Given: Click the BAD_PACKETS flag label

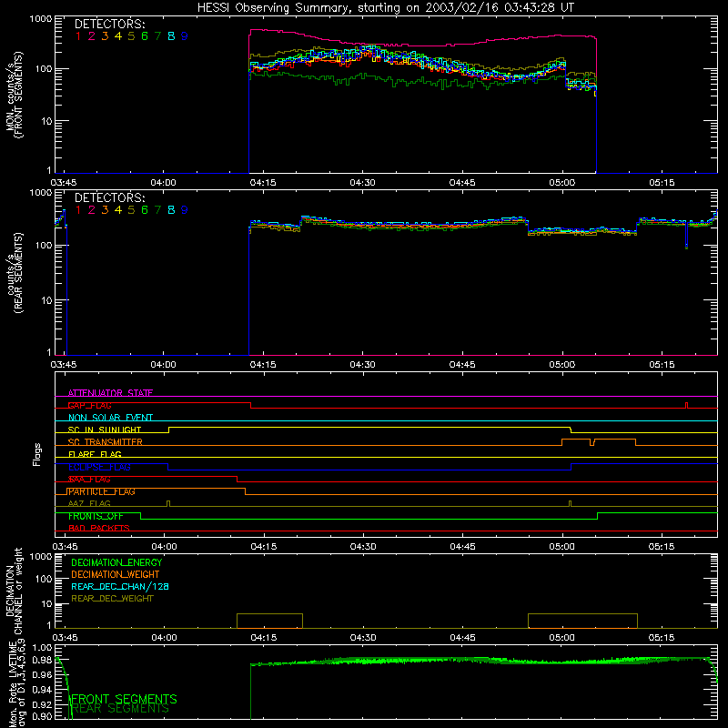Looking at the screenshot, I should (x=99, y=529).
